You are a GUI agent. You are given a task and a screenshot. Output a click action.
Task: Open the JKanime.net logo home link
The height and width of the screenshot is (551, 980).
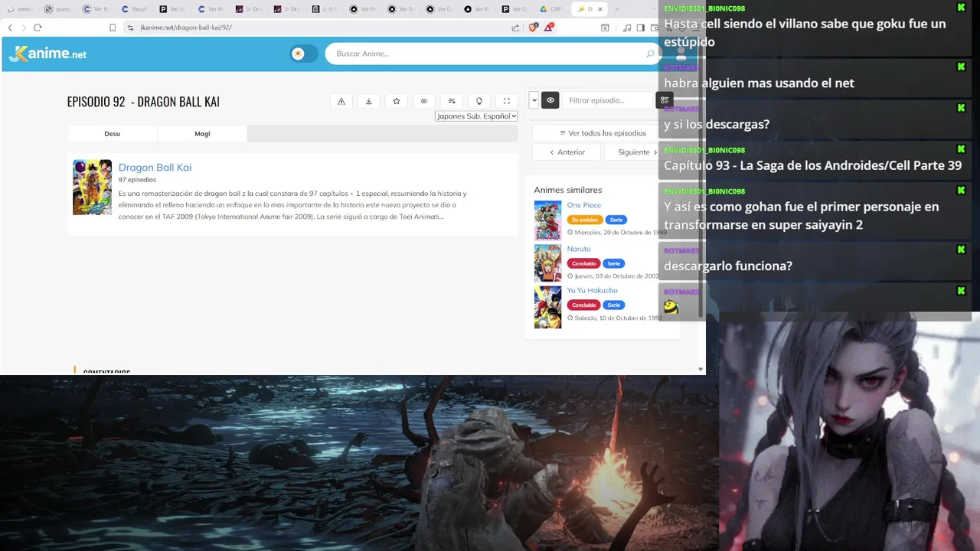point(47,54)
